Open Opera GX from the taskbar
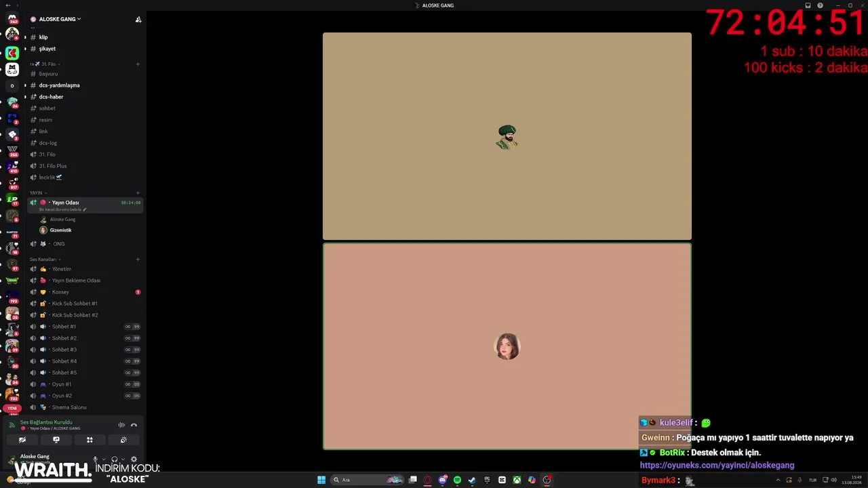Viewport: 868px width, 488px height. click(428, 480)
